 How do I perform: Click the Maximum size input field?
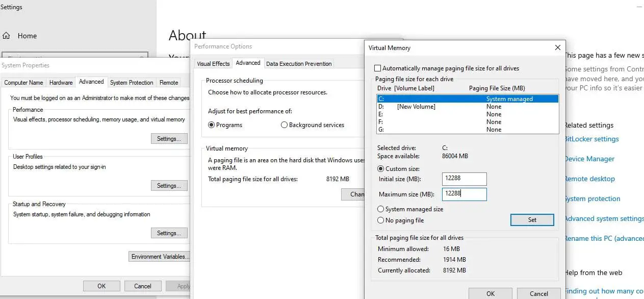(464, 194)
